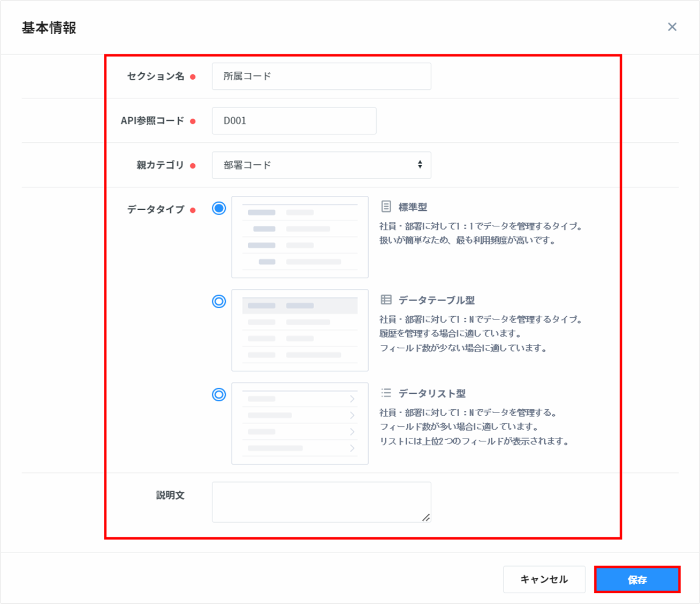This screenshot has height=604, width=700.
Task: Click the データテーブル型 layout preview thumbnail
Action: click(x=300, y=330)
